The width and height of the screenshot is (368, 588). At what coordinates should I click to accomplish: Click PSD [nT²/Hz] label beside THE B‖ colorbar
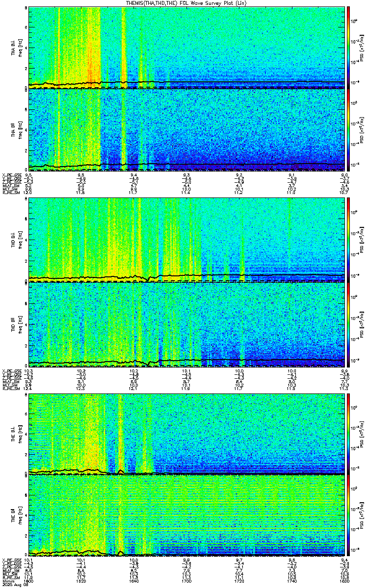click(363, 516)
